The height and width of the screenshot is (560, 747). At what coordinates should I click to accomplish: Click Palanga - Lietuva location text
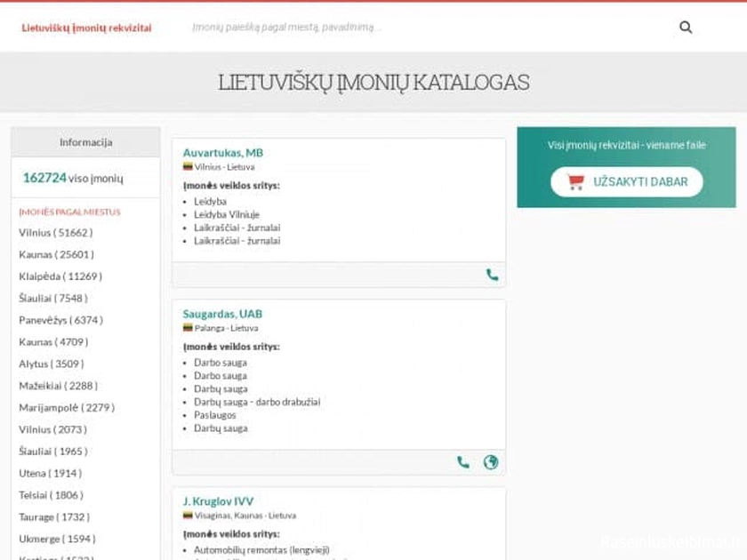226,328
